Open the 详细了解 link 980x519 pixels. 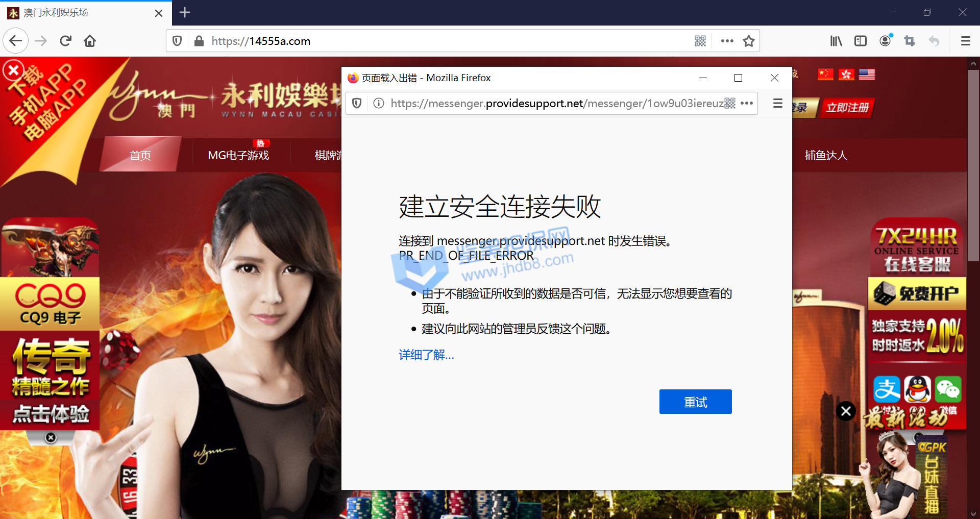[426, 355]
